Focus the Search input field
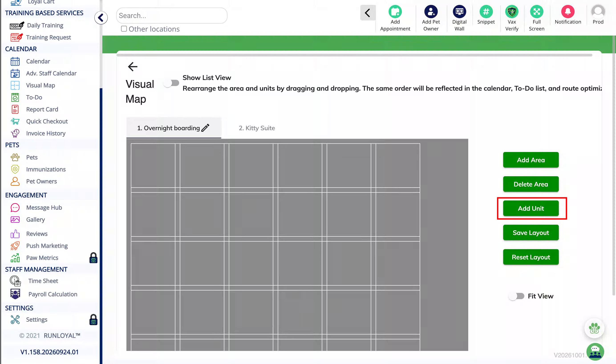This screenshot has height=364, width=616. (172, 16)
